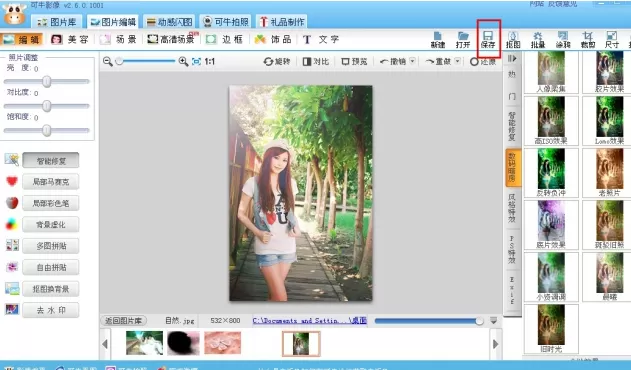631x370 pixels.
Task: Open the 热门 popular effects side tab
Action: 512,85
